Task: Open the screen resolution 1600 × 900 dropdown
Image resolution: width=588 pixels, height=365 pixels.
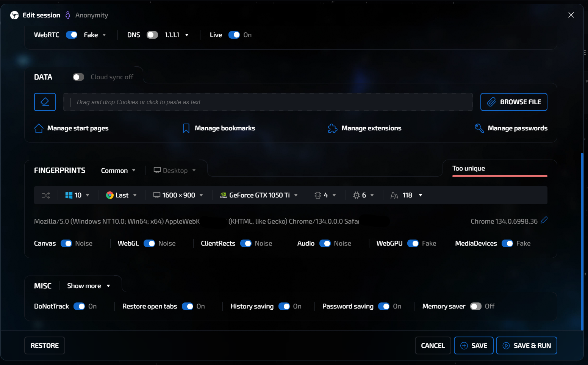Action: click(x=178, y=195)
